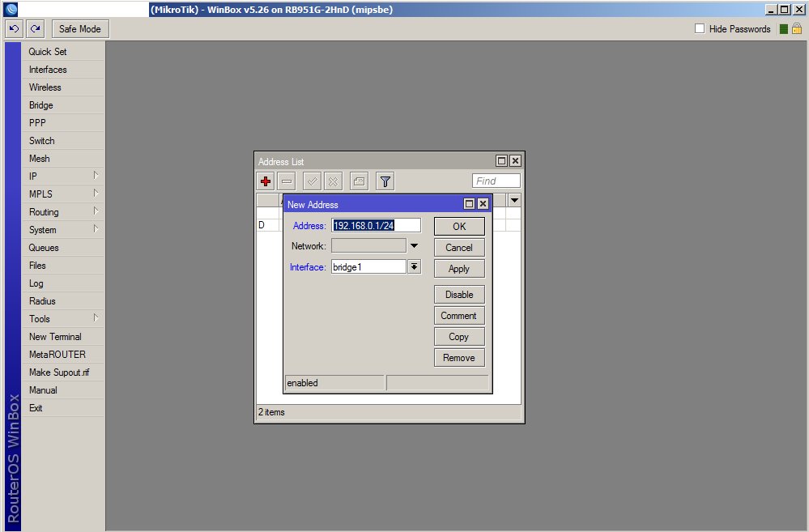The height and width of the screenshot is (532, 809).
Task: Enable Safe Mode
Action: (80, 29)
